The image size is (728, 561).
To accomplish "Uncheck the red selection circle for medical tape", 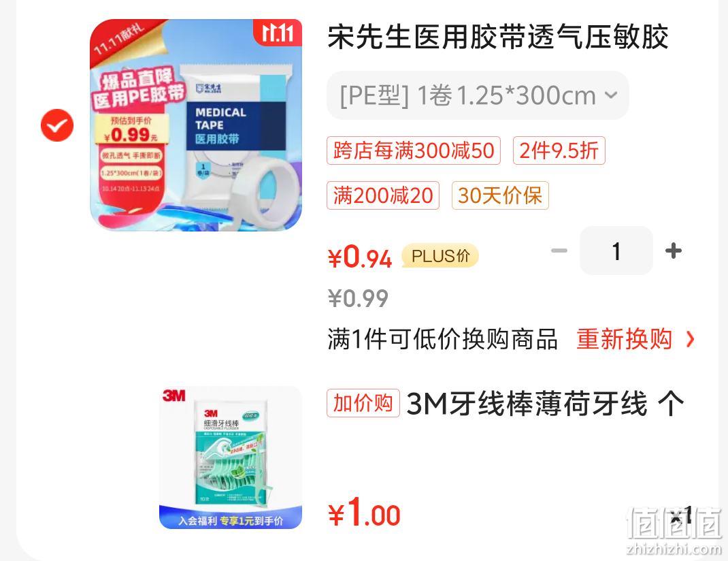I will (x=57, y=125).
